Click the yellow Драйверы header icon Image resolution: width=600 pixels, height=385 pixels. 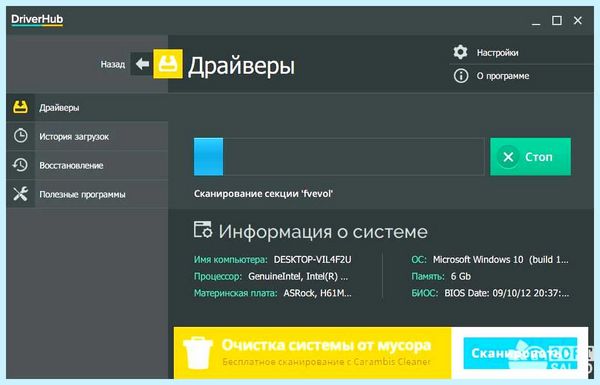click(168, 64)
